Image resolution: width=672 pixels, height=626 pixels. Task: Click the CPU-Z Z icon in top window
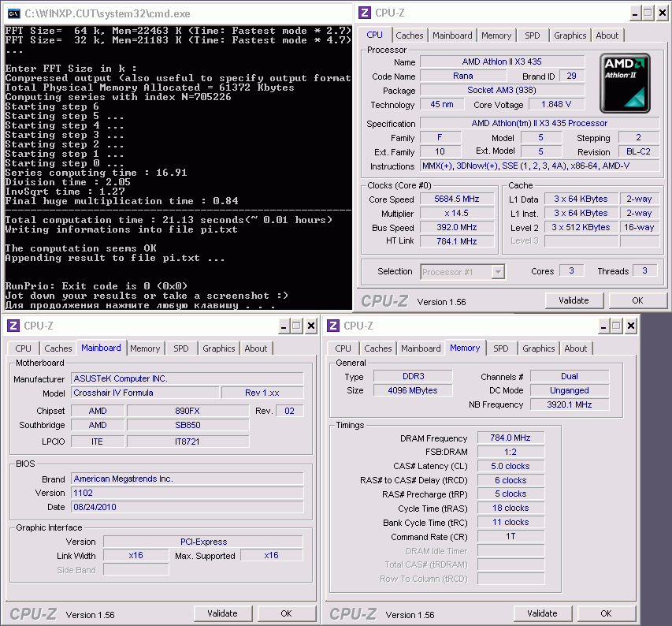(365, 13)
